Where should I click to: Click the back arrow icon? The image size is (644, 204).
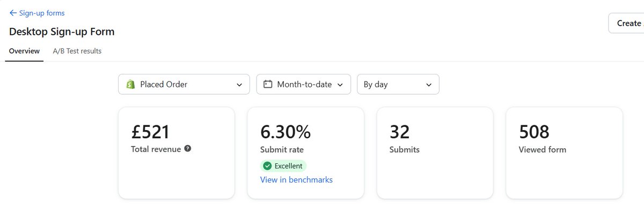pos(13,13)
